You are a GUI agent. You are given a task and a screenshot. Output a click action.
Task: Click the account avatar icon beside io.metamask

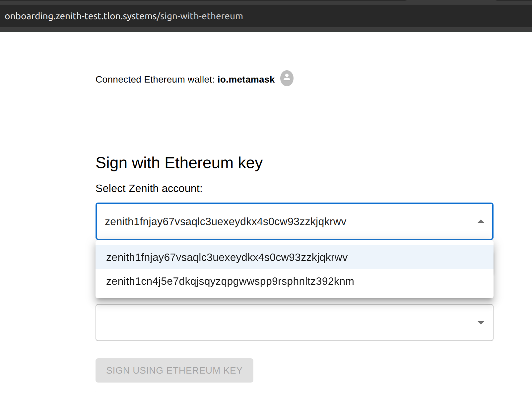tap(287, 78)
